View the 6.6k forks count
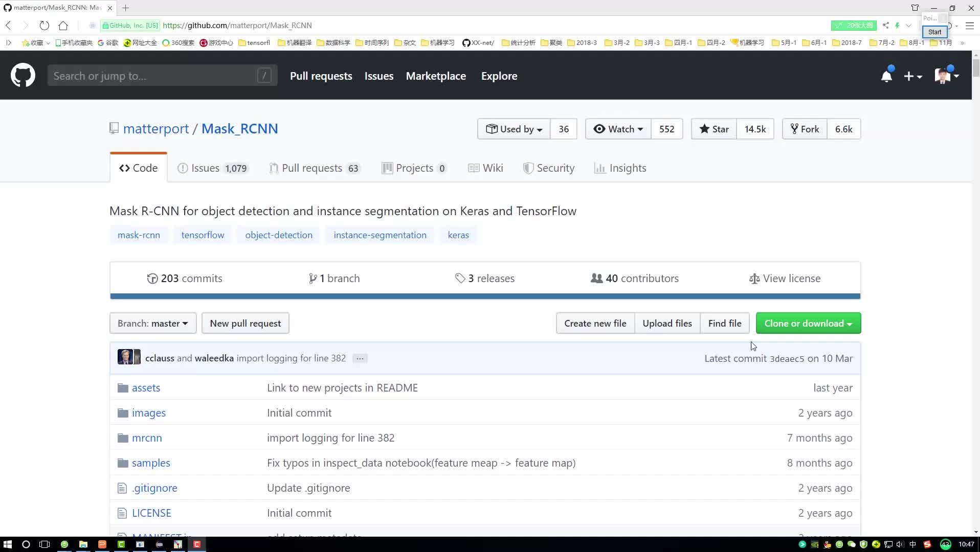980x552 pixels. pyautogui.click(x=843, y=129)
